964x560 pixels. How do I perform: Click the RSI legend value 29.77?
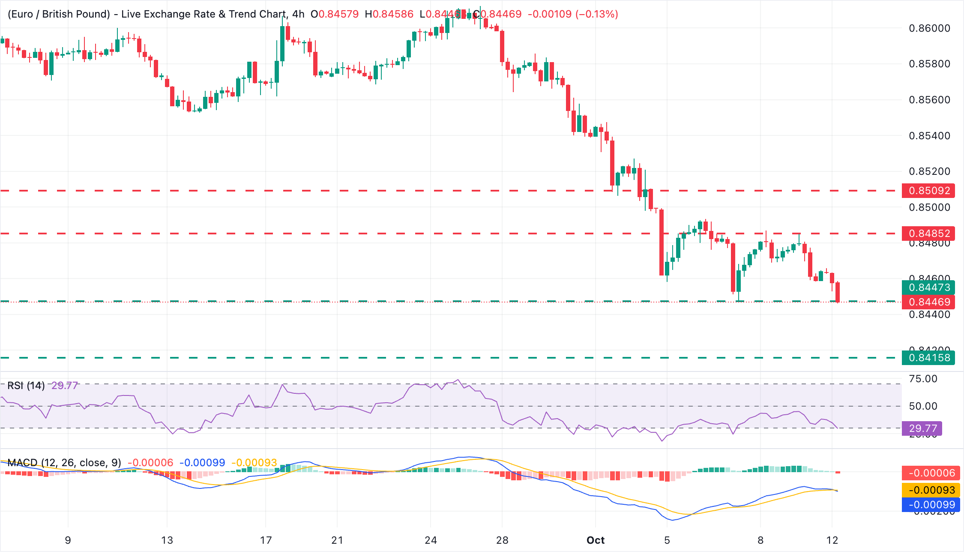65,386
